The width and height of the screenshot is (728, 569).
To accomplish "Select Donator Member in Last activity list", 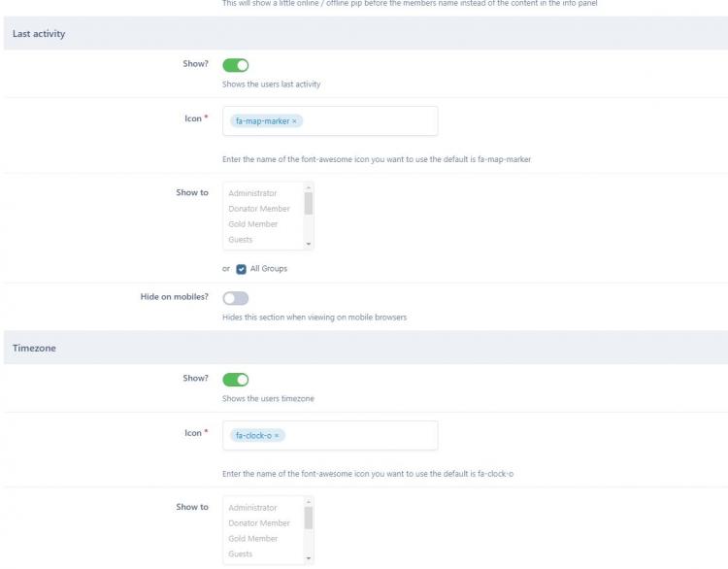I will click(259, 209).
